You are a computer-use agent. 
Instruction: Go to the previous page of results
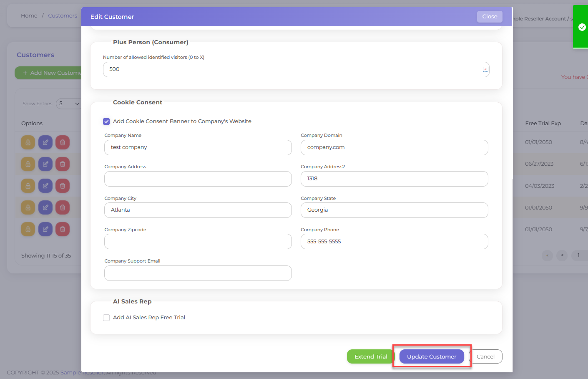pyautogui.click(x=562, y=255)
